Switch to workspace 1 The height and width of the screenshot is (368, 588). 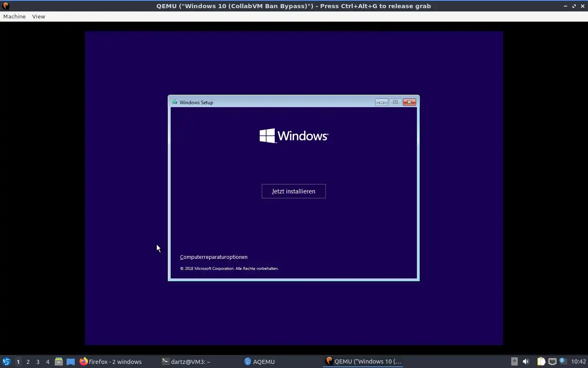point(18,361)
